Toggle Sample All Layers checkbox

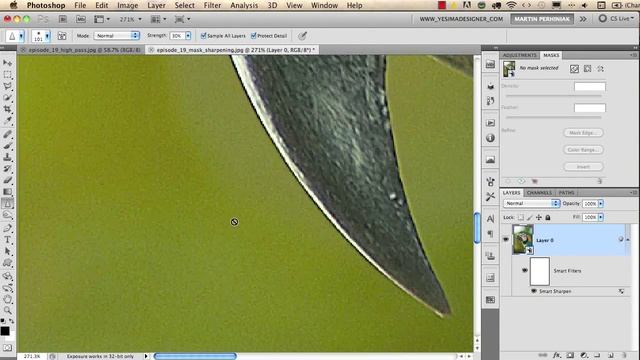click(x=203, y=36)
